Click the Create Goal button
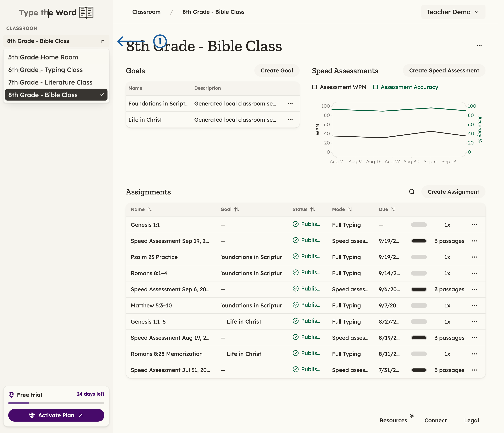The image size is (504, 433). click(277, 70)
